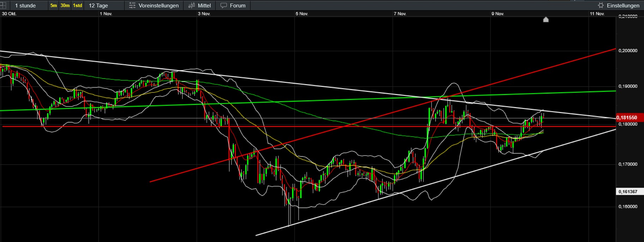The height and width of the screenshot is (242, 644).
Task: Click the "5 Nov." date label
Action: pos(302,14)
